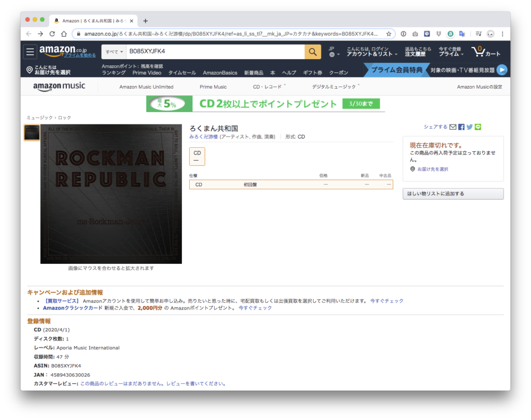
Task: Open ギフト券 navigation link
Action: pyautogui.click(x=312, y=73)
